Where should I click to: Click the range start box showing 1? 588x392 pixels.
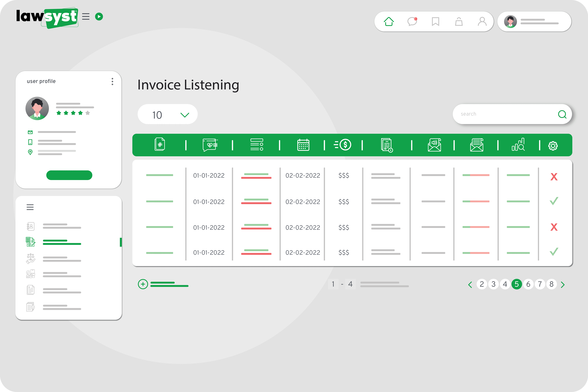pyautogui.click(x=333, y=284)
